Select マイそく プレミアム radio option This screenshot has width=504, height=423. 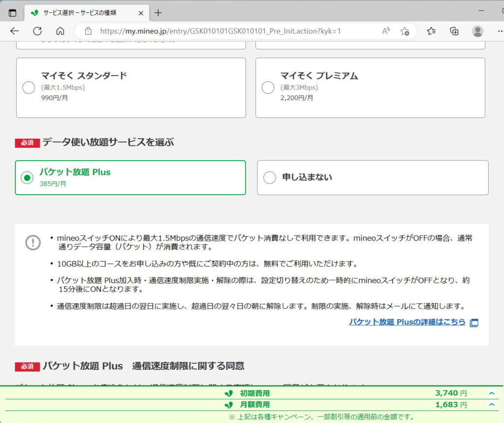pyautogui.click(x=268, y=88)
